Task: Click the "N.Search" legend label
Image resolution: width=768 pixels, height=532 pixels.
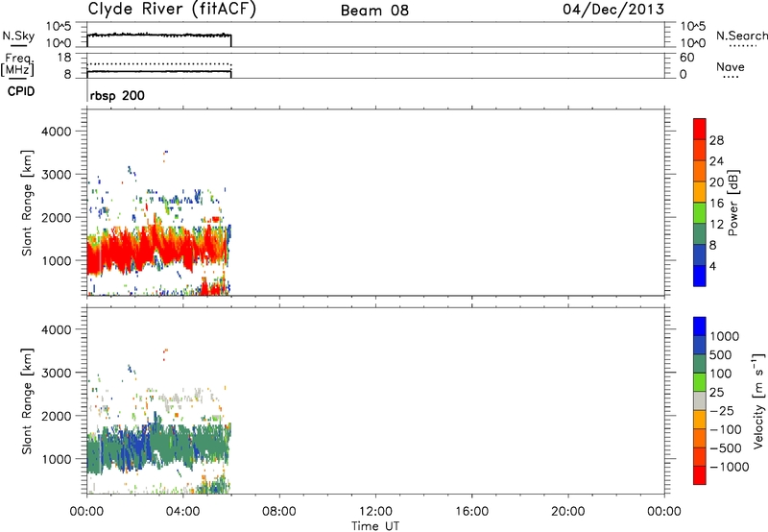Action: coord(741,36)
